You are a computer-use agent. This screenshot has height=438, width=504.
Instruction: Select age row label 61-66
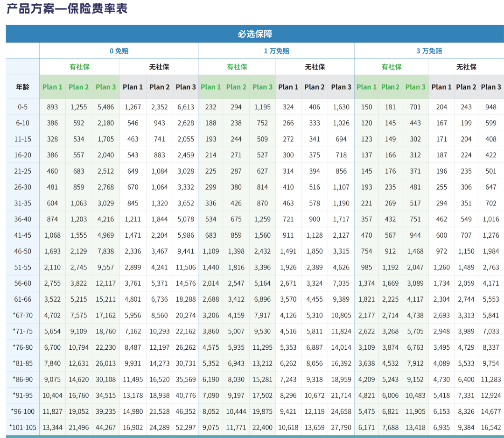tap(22, 299)
